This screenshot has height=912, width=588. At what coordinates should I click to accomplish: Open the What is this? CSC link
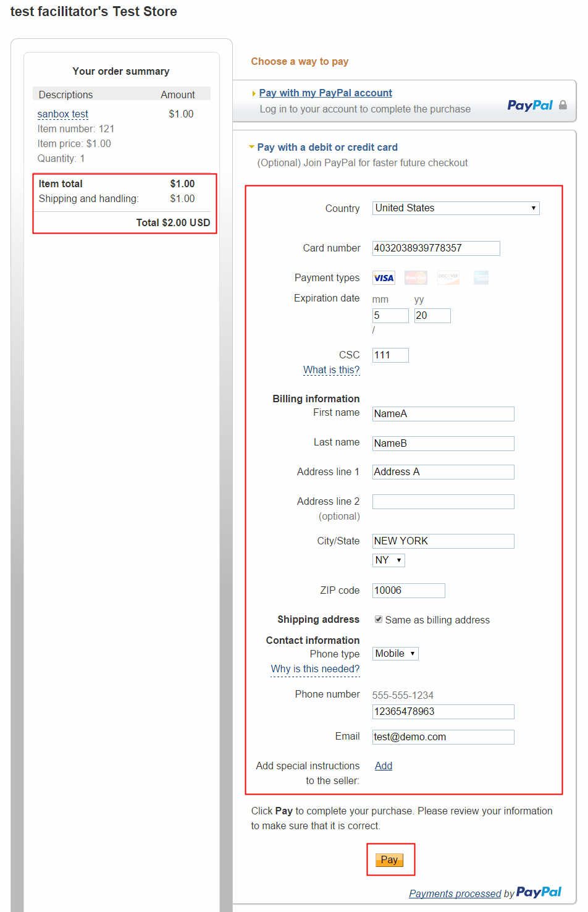click(331, 369)
